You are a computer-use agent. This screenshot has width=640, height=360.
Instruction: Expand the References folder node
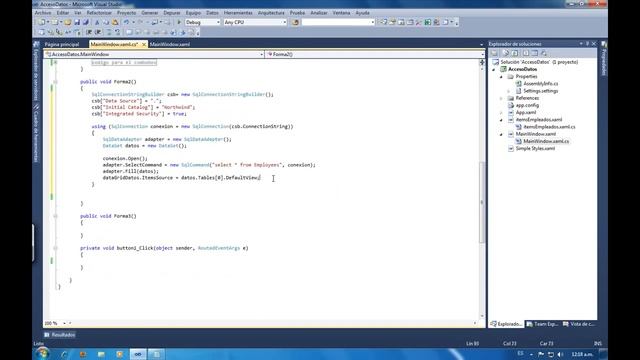point(502,98)
